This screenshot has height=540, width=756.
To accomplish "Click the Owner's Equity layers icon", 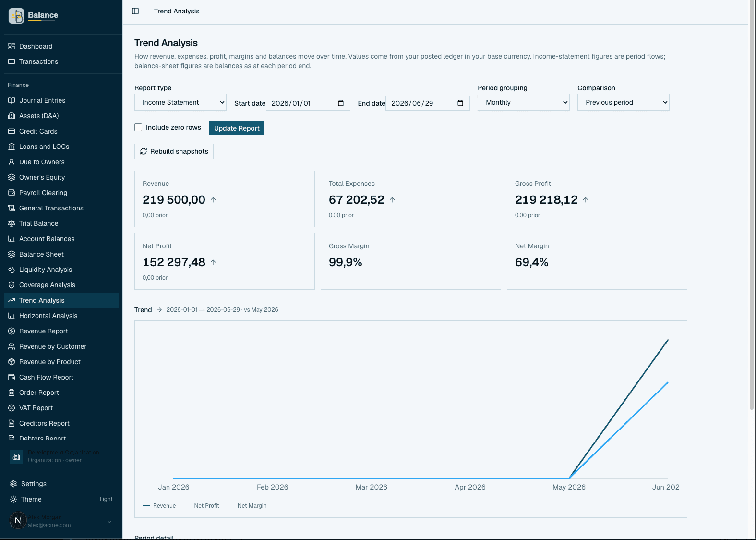I will coord(12,177).
